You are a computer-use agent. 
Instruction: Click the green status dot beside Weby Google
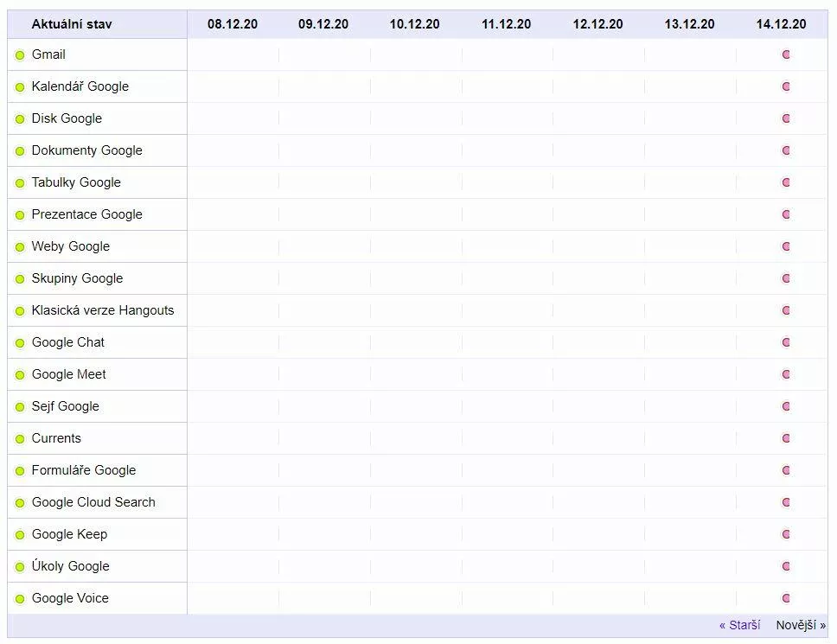[20, 247]
